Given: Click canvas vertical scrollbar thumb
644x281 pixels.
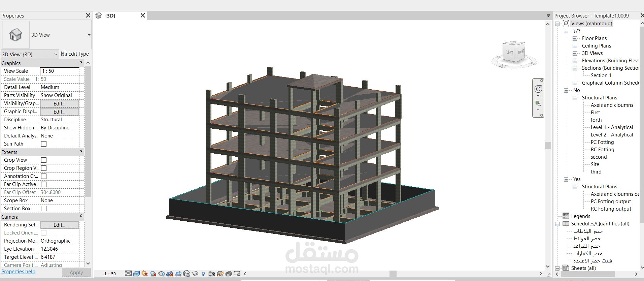Looking at the screenshot, I should click(548, 145).
